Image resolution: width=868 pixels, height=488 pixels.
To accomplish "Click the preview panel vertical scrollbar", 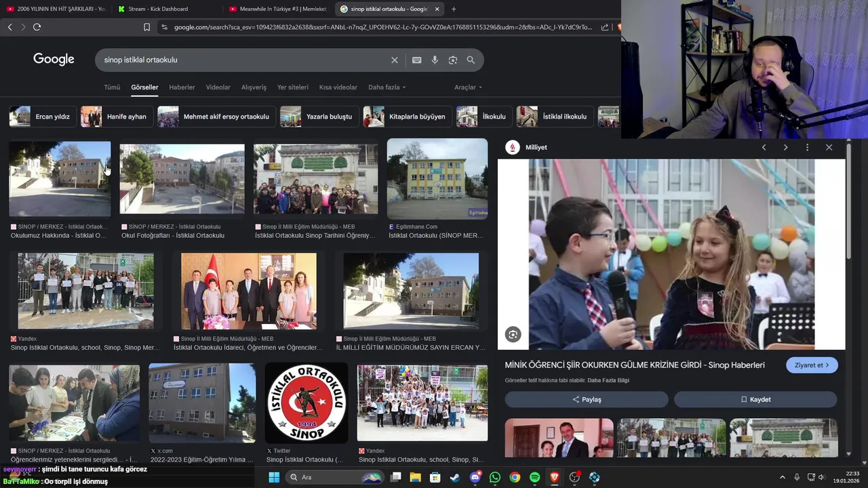I will tap(849, 201).
